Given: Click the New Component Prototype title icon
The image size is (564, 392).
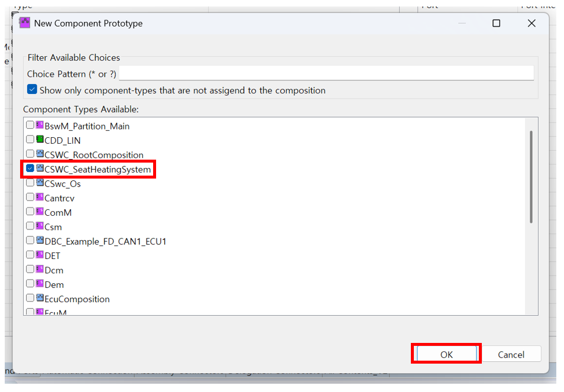Looking at the screenshot, I should click(25, 23).
